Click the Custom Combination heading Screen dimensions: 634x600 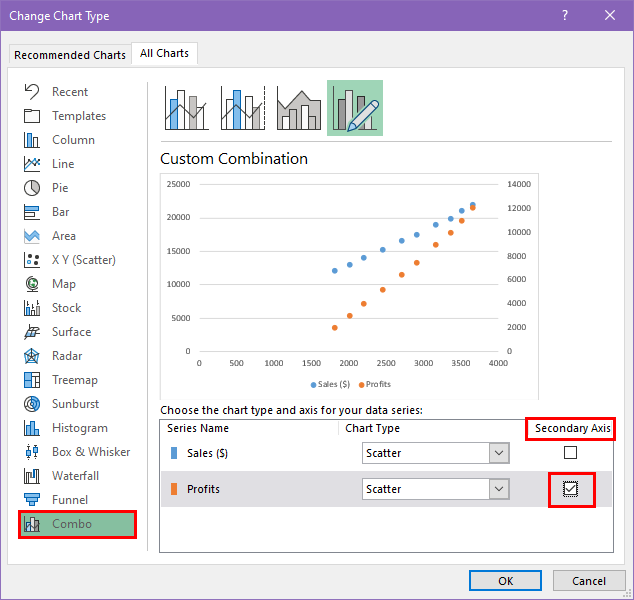pos(234,158)
